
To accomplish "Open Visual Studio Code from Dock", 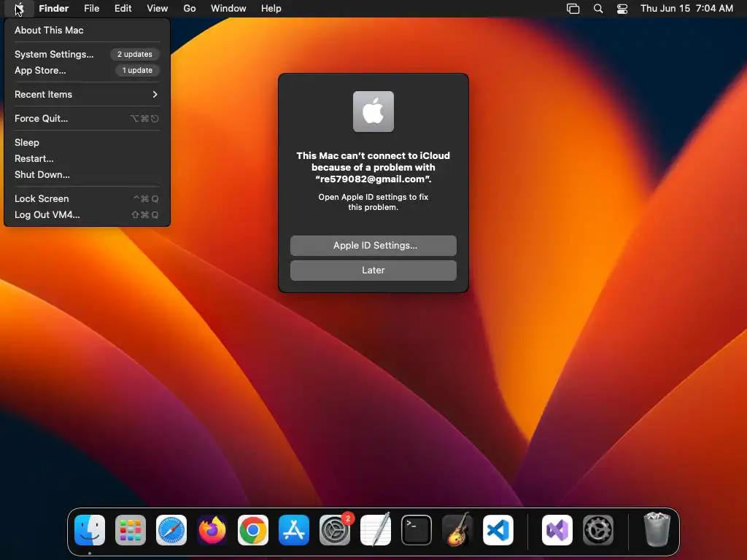I will [x=498, y=530].
